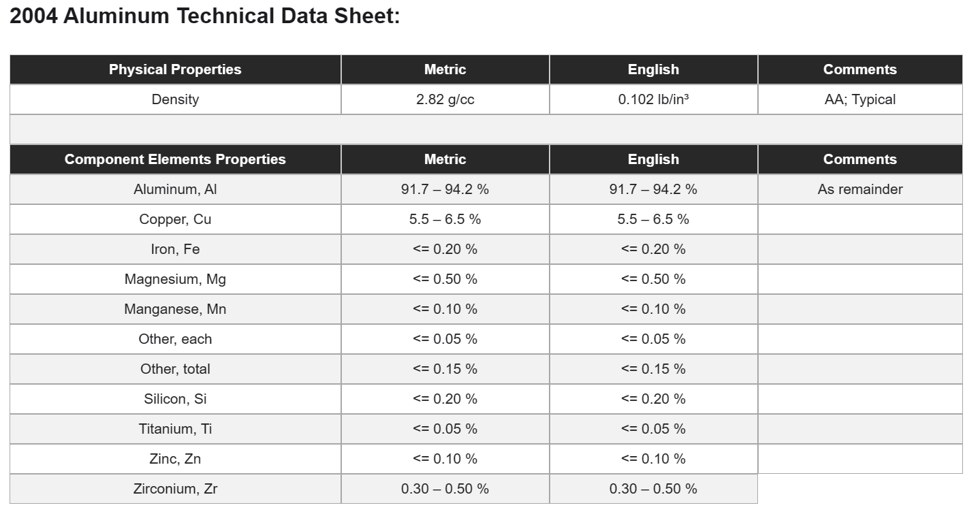The height and width of the screenshot is (514, 980).
Task: Select the "Magnesium, Mg" row label
Action: (175, 279)
